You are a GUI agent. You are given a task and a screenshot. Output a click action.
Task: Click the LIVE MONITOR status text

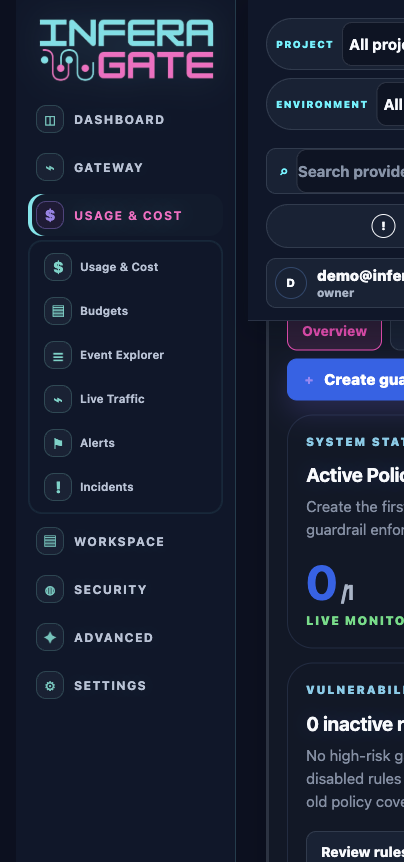click(355, 621)
